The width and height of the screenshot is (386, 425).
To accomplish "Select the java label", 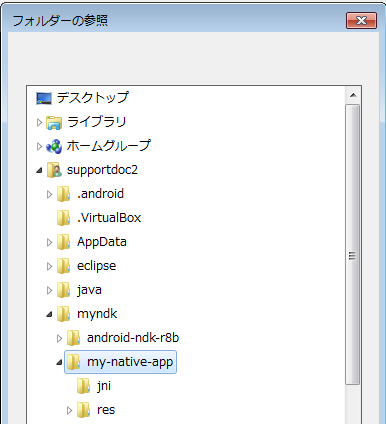I will pyautogui.click(x=89, y=290).
